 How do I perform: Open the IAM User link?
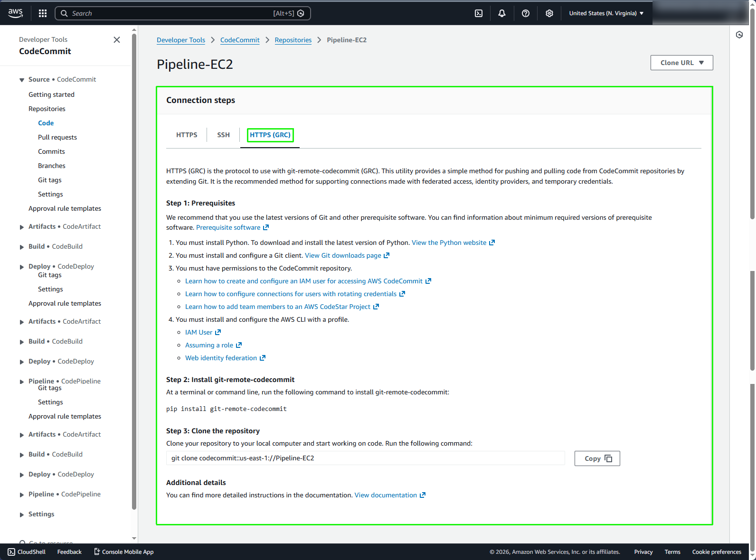pyautogui.click(x=203, y=332)
